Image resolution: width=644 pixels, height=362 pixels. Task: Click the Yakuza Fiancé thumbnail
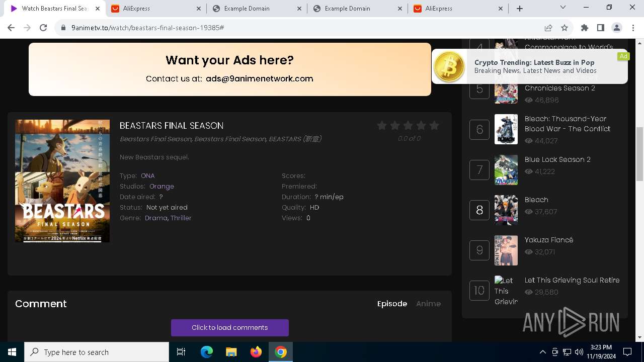point(506,250)
